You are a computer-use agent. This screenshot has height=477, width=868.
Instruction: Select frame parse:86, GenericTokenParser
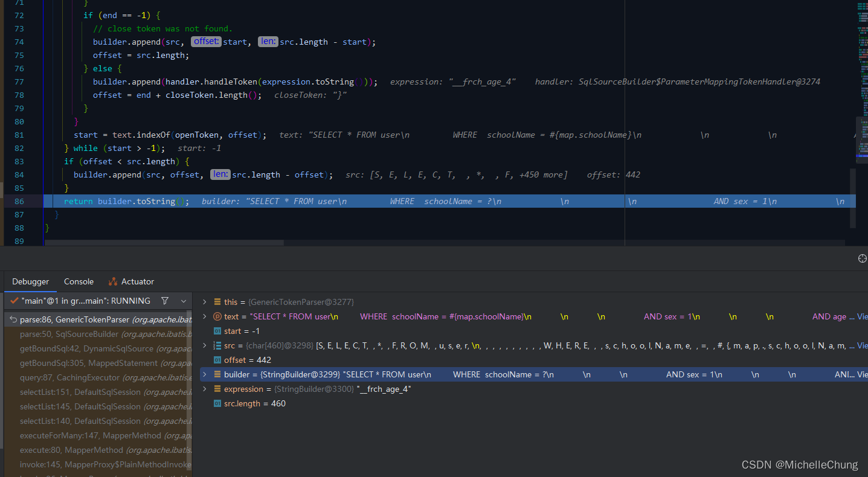[97, 319]
